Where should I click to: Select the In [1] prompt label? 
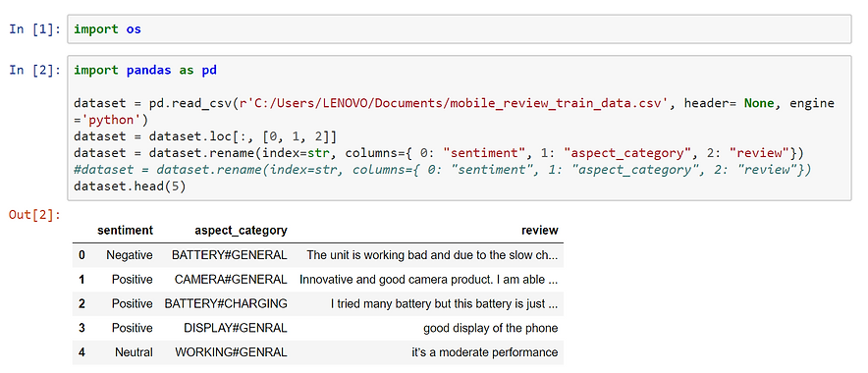pyautogui.click(x=35, y=29)
